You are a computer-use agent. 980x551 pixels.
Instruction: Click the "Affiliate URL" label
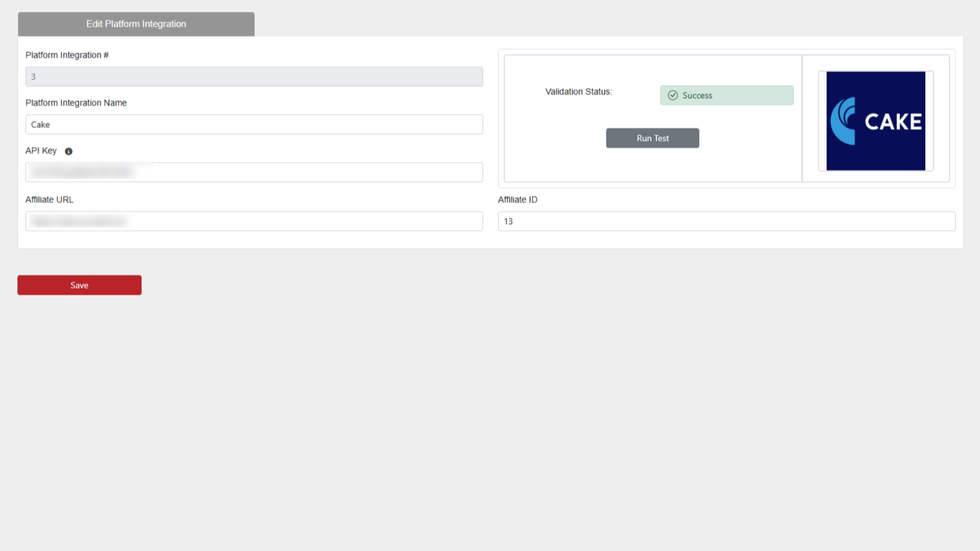[x=50, y=199]
